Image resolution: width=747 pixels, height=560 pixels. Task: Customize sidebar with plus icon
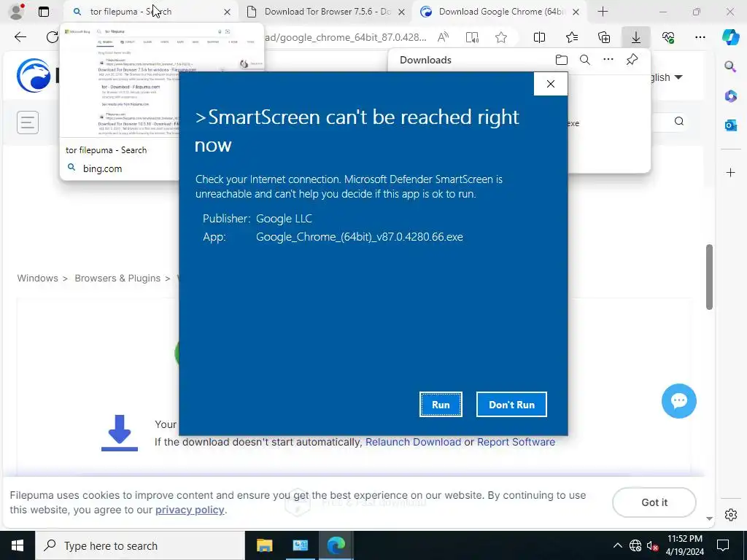click(730, 172)
